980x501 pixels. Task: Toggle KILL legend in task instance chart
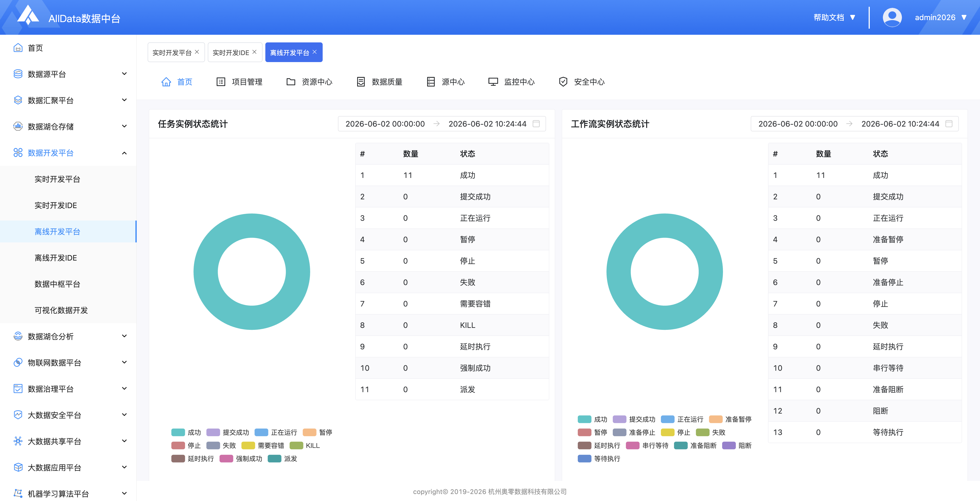[305, 445]
